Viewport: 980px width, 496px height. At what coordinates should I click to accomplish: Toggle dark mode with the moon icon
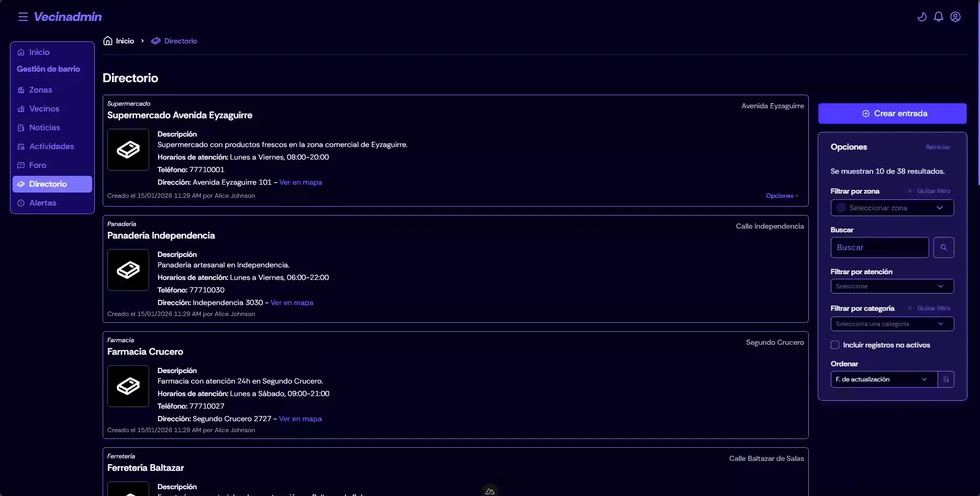coord(922,16)
